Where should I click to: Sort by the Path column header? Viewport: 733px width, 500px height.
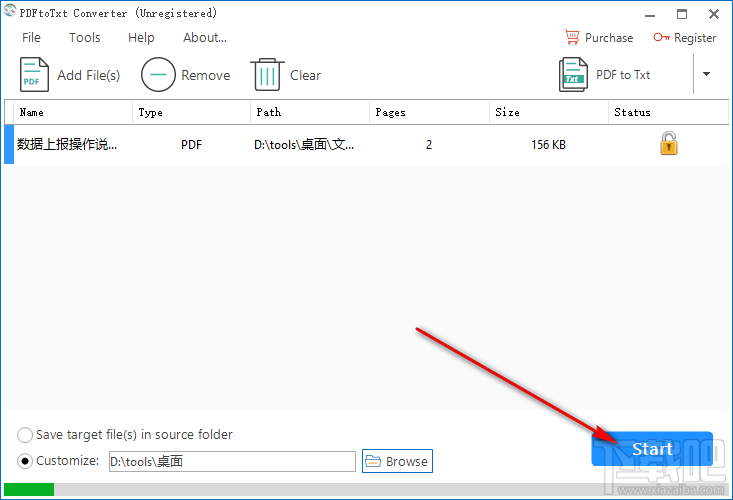click(x=310, y=112)
